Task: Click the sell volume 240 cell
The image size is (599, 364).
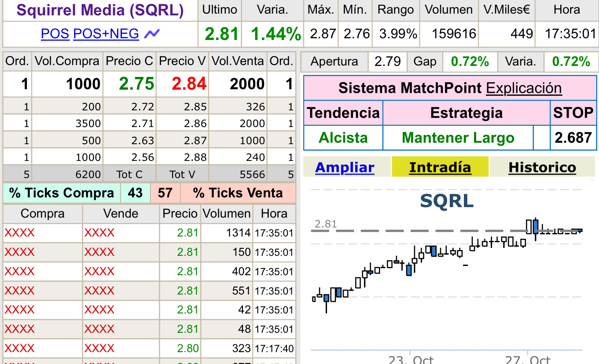Action: (x=238, y=157)
